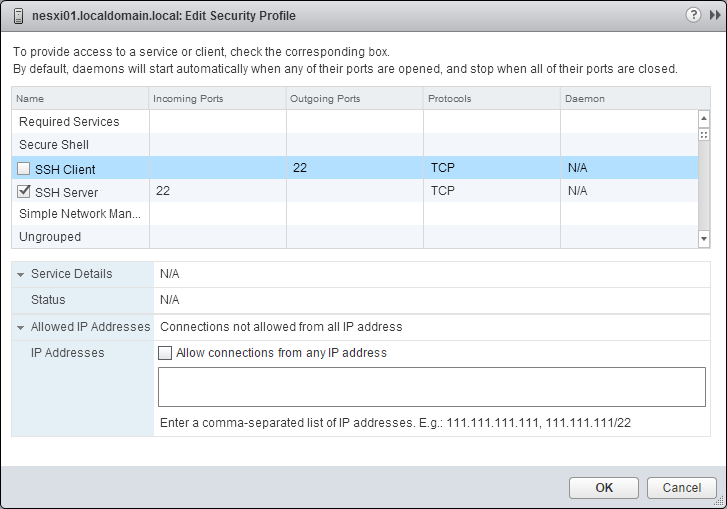Click the help question mark icon
The width and height of the screenshot is (727, 509).
point(693,16)
